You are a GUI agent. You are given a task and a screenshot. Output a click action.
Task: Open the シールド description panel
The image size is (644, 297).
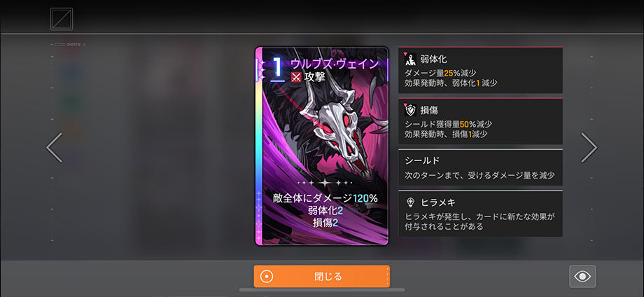480,167
